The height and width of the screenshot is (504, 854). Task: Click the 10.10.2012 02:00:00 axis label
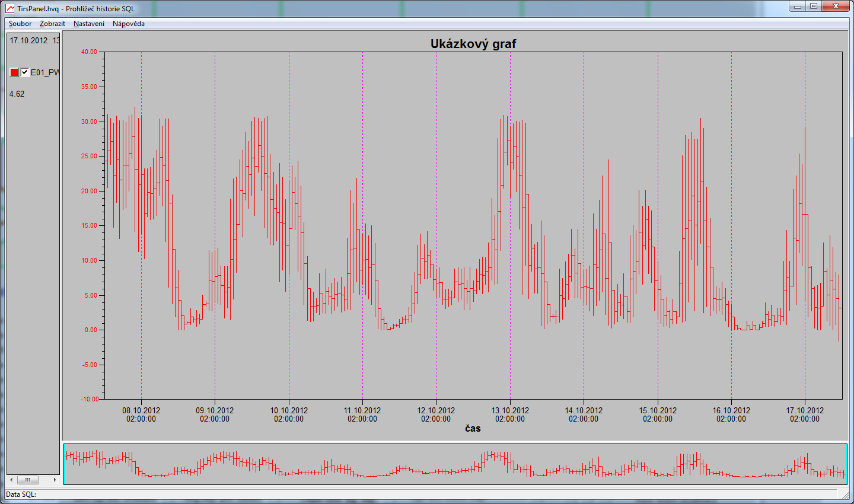pyautogui.click(x=289, y=414)
